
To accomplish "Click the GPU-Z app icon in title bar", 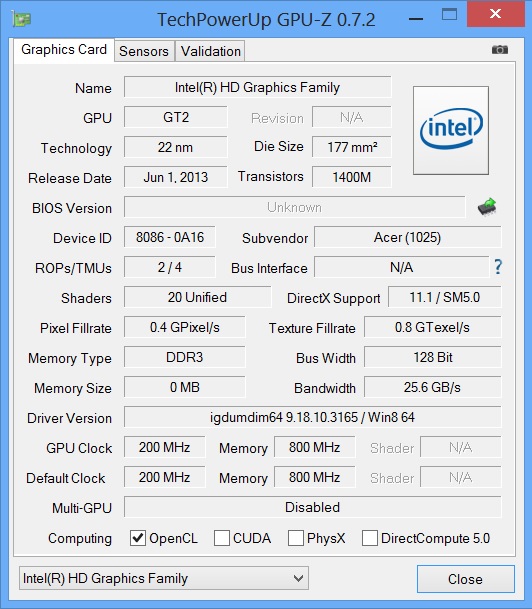I will 22,19.
